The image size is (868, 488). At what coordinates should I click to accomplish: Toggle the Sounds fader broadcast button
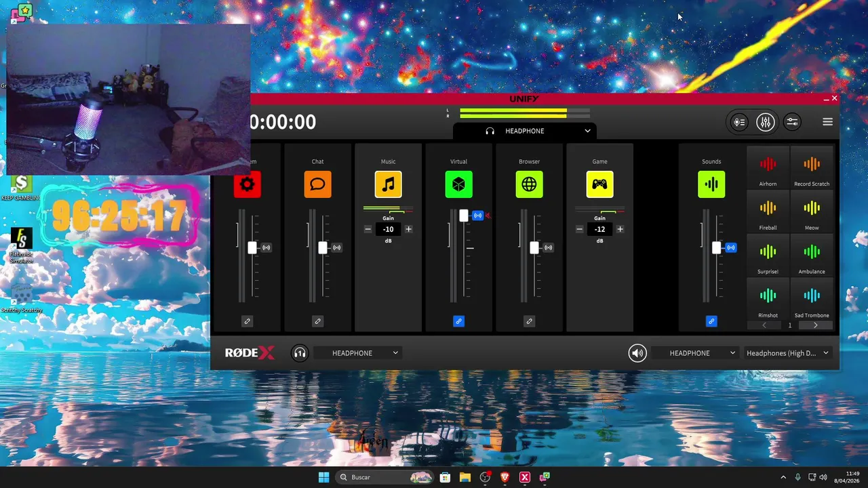[730, 247]
